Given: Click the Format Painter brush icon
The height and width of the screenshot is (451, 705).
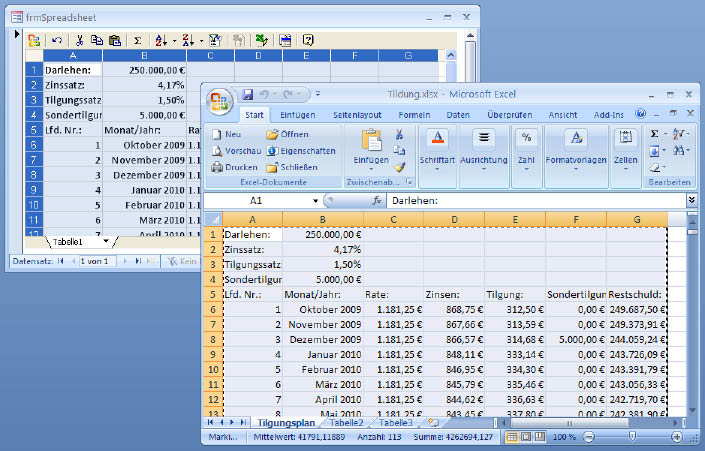Looking at the screenshot, I should 399,167.
